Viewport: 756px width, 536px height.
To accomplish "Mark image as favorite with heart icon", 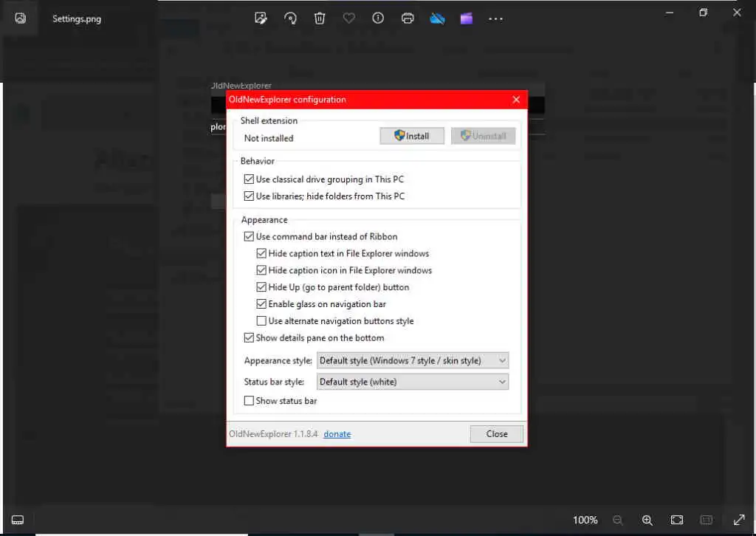I will point(349,18).
